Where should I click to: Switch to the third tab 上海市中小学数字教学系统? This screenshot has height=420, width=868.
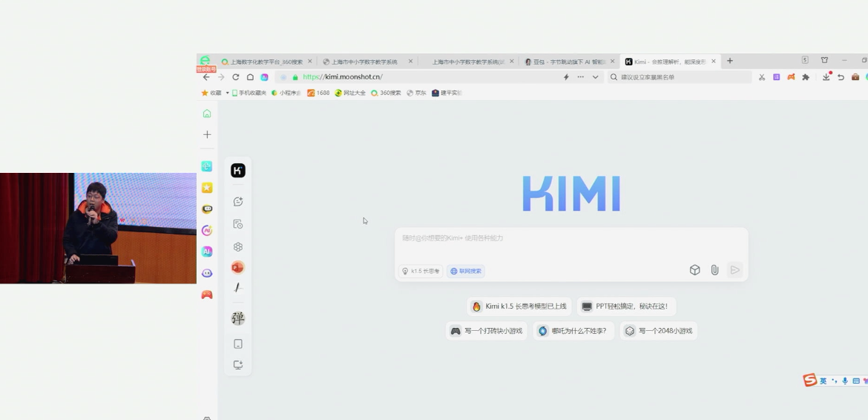coord(468,62)
